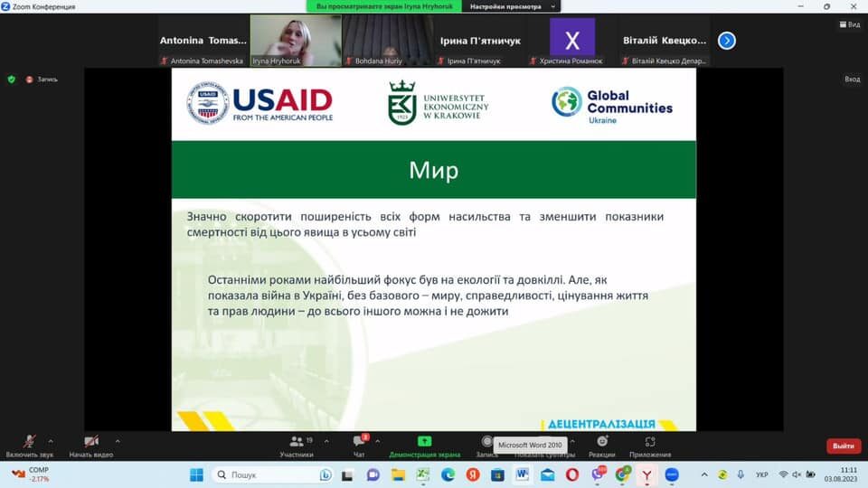
Task: Click green encryption shield icon
Action: tap(12, 79)
